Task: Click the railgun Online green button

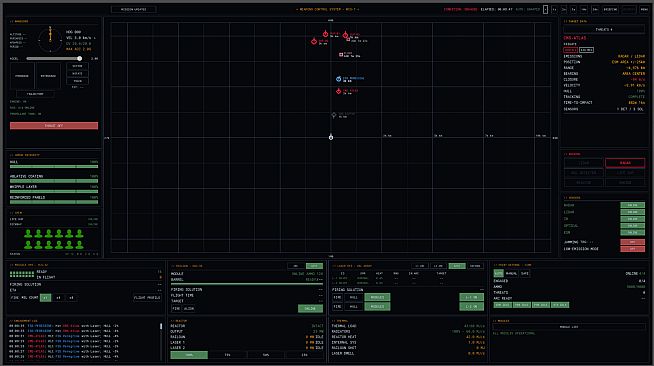Action: point(310,308)
